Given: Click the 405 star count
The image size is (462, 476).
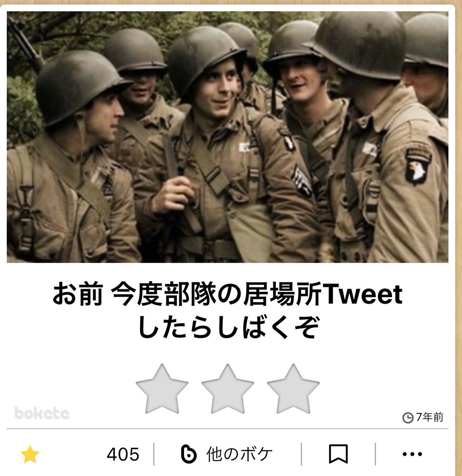Looking at the screenshot, I should coord(123,454).
